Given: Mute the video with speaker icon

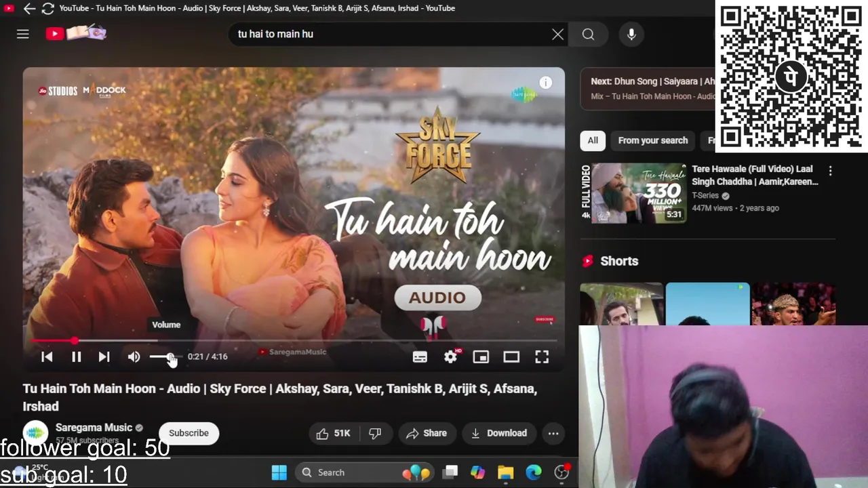Looking at the screenshot, I should pos(134,357).
